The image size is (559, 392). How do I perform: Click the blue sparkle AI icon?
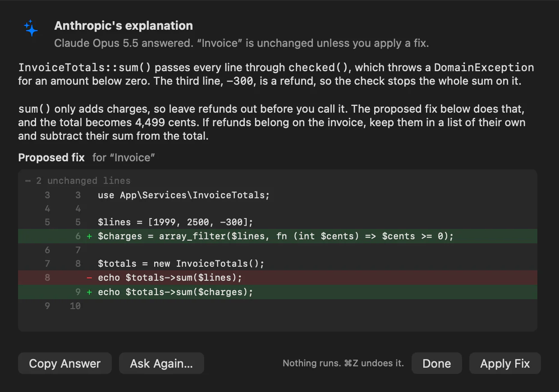pyautogui.click(x=31, y=28)
